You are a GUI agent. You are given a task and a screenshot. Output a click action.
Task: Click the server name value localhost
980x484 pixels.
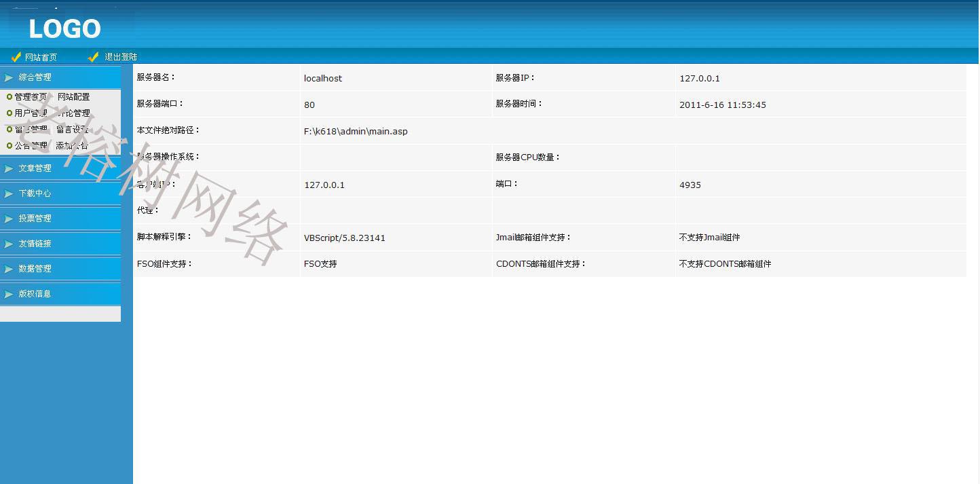tap(323, 79)
